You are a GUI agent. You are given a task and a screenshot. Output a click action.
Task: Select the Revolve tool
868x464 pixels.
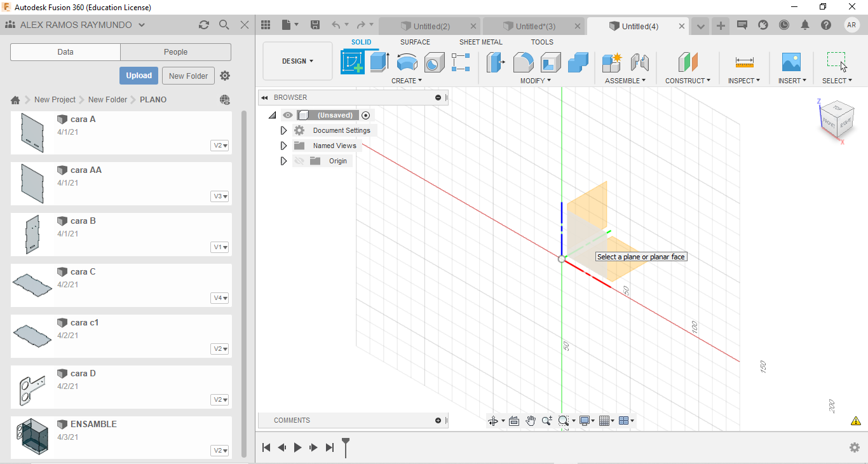point(407,62)
